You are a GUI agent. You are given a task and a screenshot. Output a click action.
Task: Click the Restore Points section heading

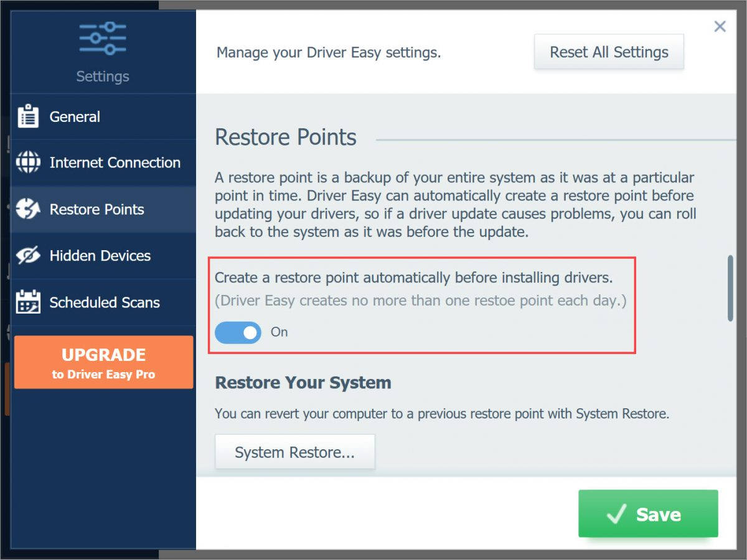pos(286,137)
